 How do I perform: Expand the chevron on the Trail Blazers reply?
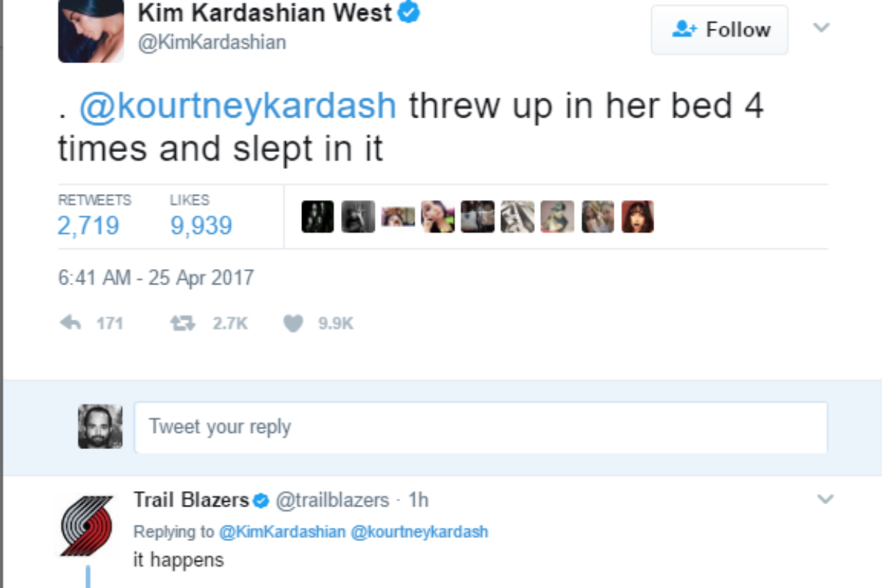(x=825, y=500)
